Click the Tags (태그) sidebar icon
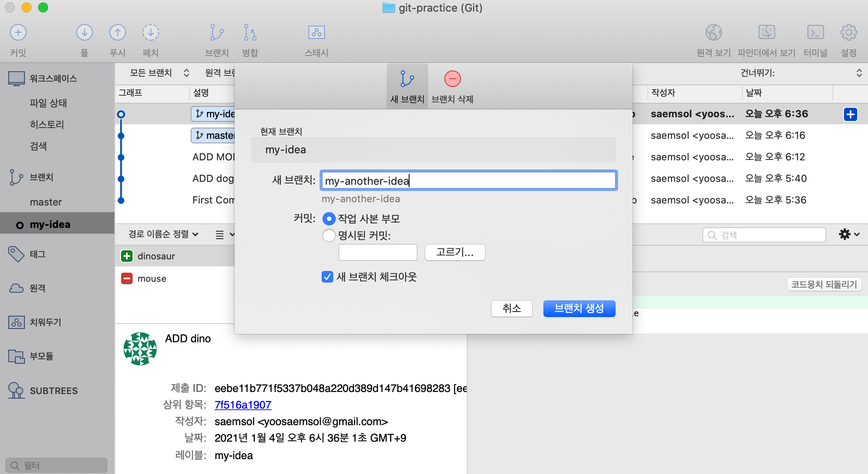 pyautogui.click(x=17, y=254)
